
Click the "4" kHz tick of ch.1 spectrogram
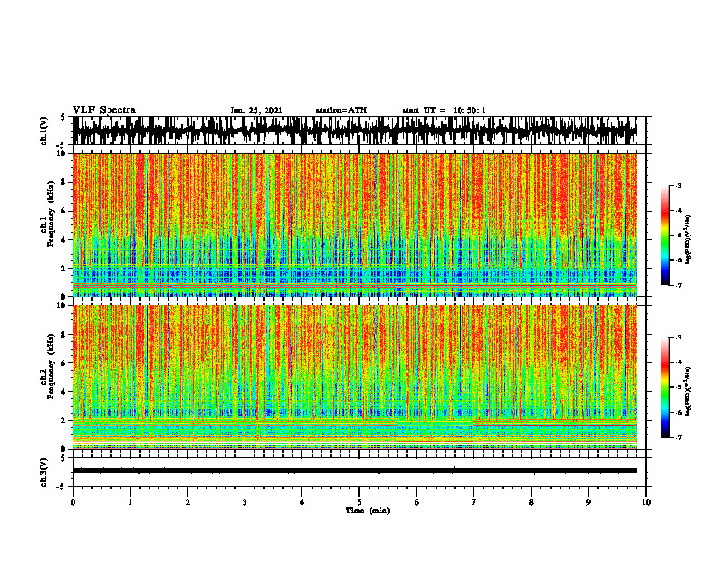pyautogui.click(x=64, y=240)
